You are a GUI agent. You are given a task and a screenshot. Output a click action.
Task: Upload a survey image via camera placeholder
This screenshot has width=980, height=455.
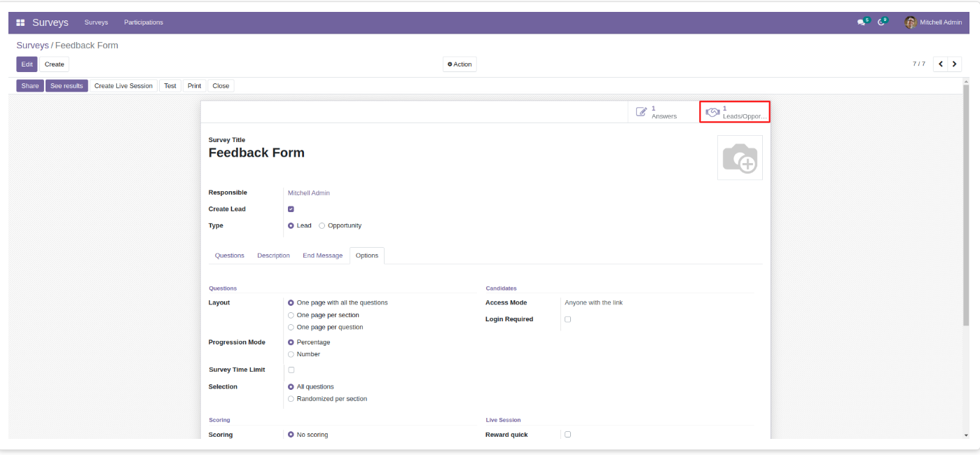click(740, 157)
